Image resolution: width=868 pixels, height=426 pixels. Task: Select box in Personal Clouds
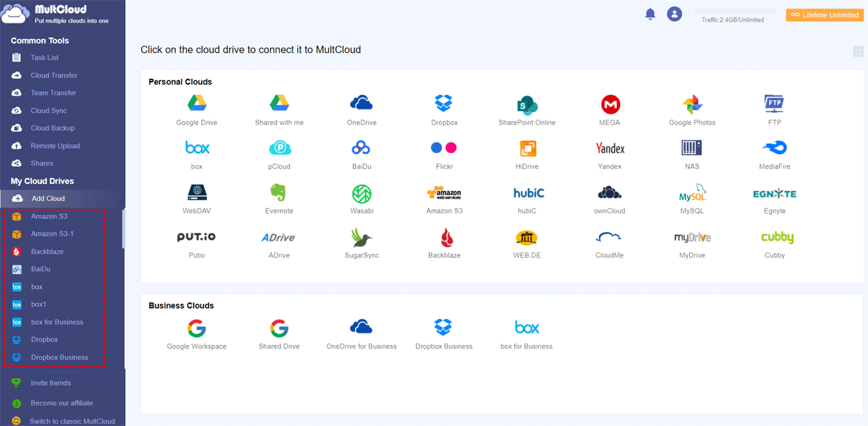click(197, 155)
